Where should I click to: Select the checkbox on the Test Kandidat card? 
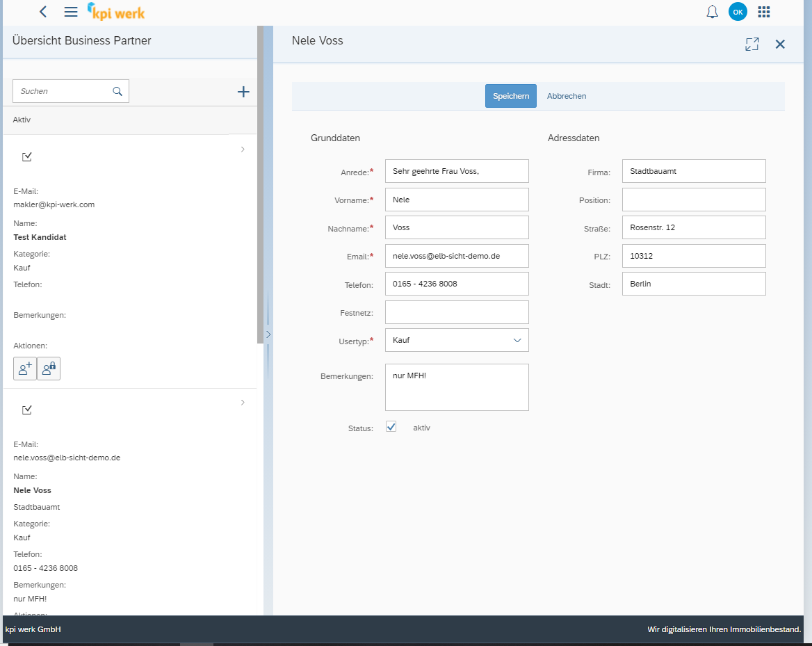pos(26,156)
